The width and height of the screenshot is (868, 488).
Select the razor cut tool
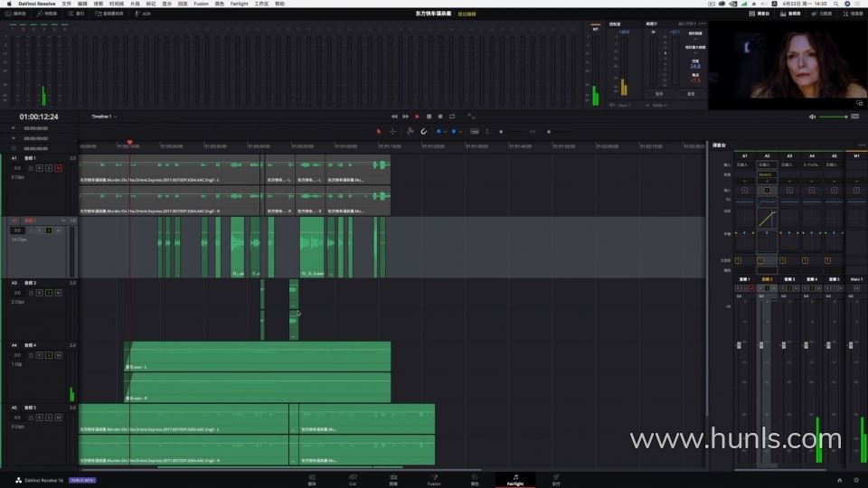click(x=409, y=131)
